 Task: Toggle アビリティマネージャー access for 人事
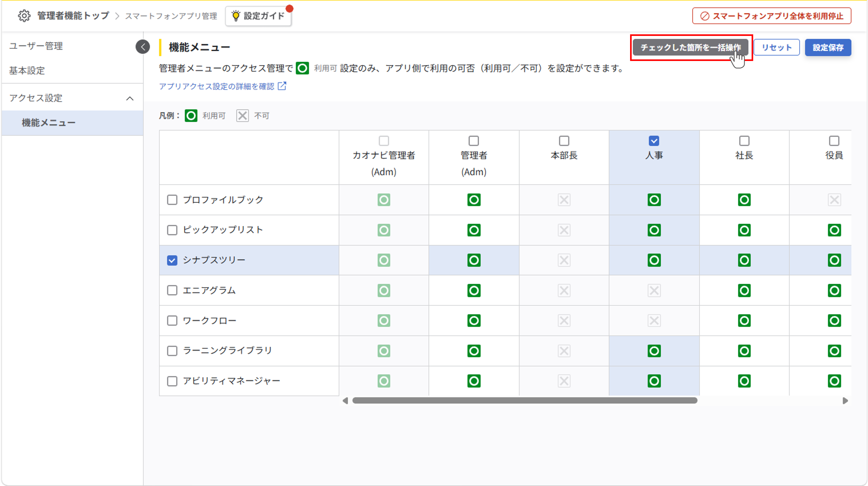[x=654, y=381]
